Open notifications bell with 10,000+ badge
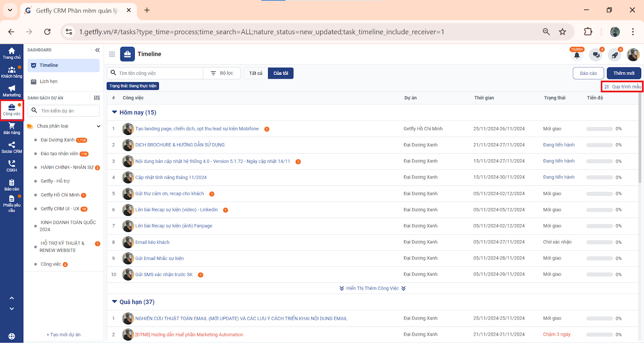 [x=577, y=54]
